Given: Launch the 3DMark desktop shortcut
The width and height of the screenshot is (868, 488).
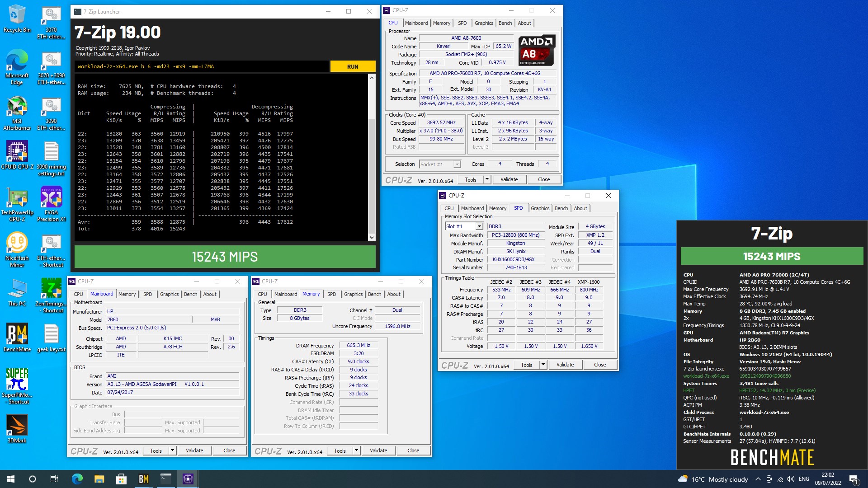Looking at the screenshot, I should point(17,428).
